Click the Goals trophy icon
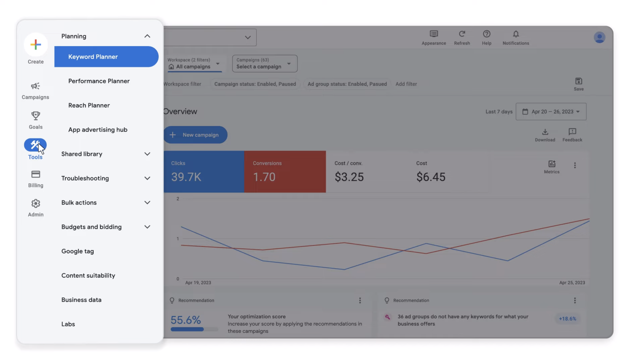644x360 pixels. [35, 116]
